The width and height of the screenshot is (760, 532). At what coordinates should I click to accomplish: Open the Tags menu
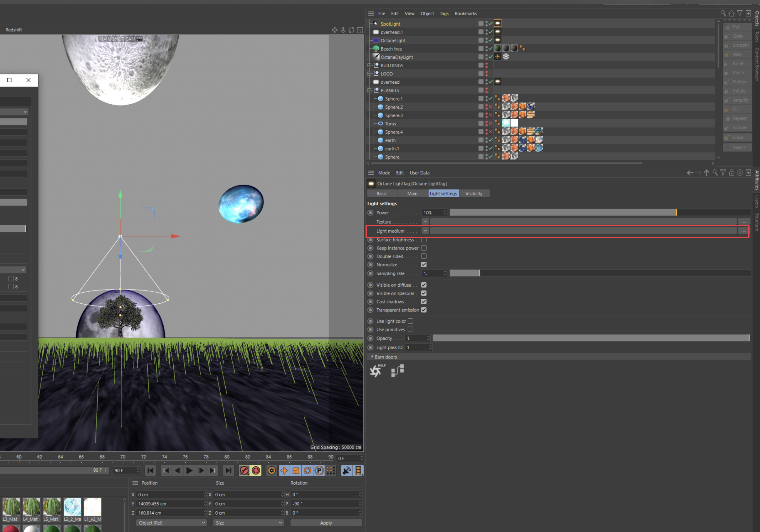444,14
